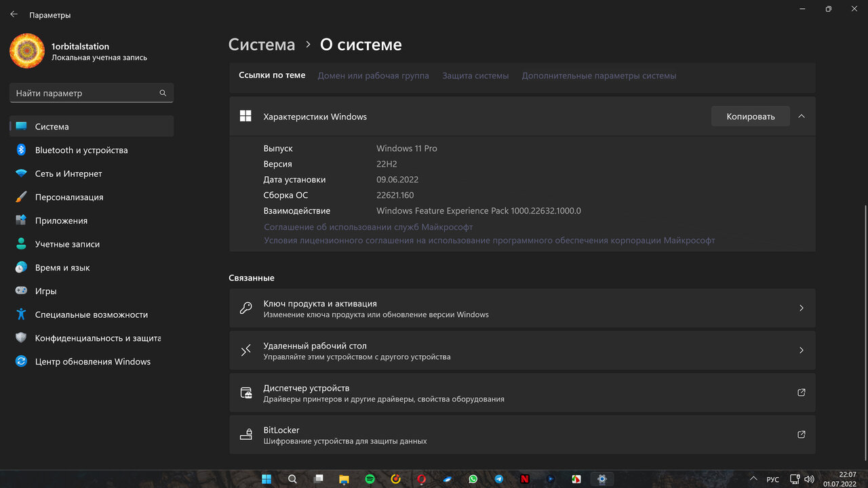The image size is (868, 488).
Task: Click the Игры gamepad icon
Action: [x=21, y=291]
